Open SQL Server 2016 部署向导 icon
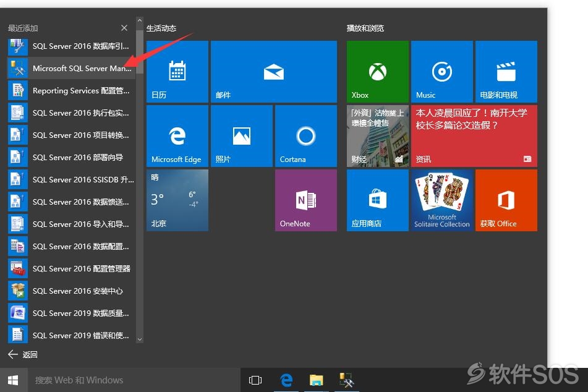The height and width of the screenshot is (392, 588). (x=18, y=157)
